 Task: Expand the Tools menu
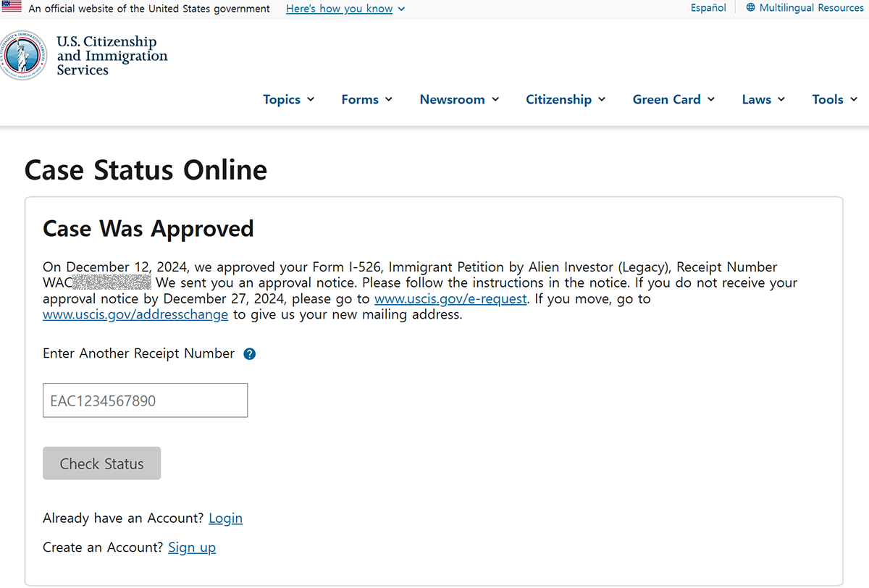[835, 100]
